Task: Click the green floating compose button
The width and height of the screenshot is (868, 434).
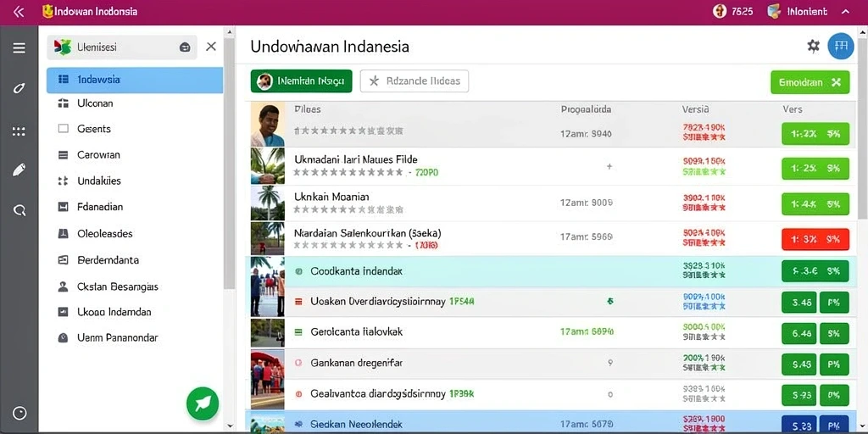Action: pyautogui.click(x=203, y=403)
